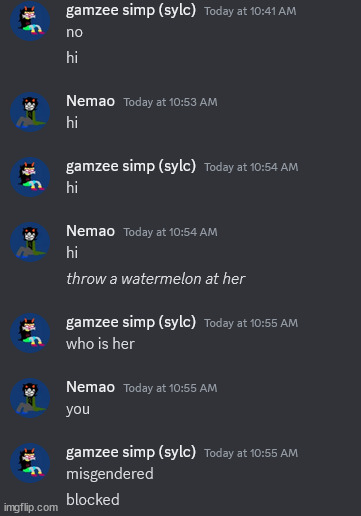Click username gamzee simp (sylc) at 10:41 AM

(131, 11)
